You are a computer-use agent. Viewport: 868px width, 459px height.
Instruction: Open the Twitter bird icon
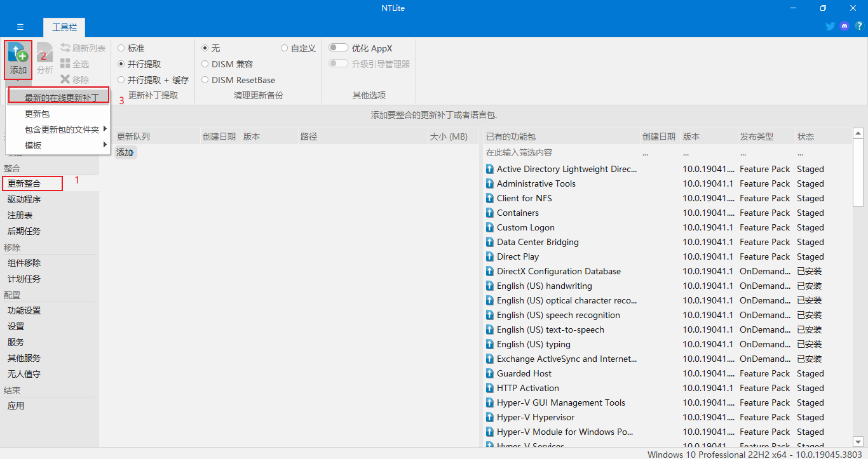(830, 26)
